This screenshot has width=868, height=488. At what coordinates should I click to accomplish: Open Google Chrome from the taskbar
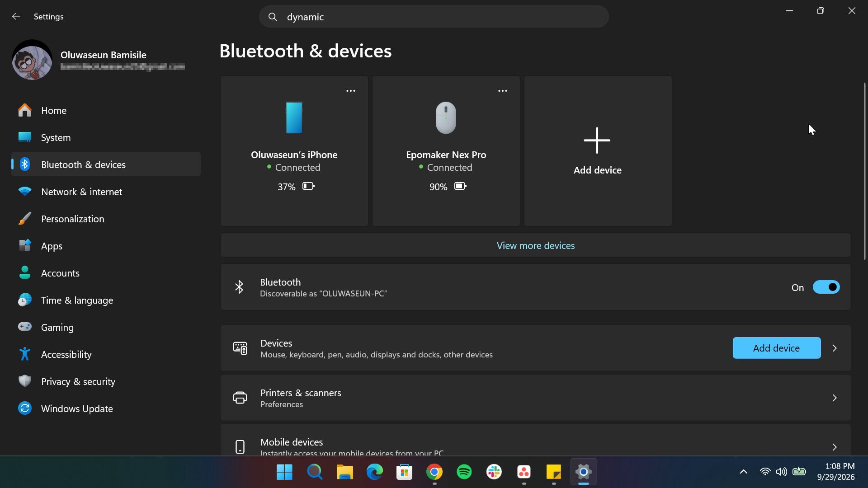coord(434,472)
